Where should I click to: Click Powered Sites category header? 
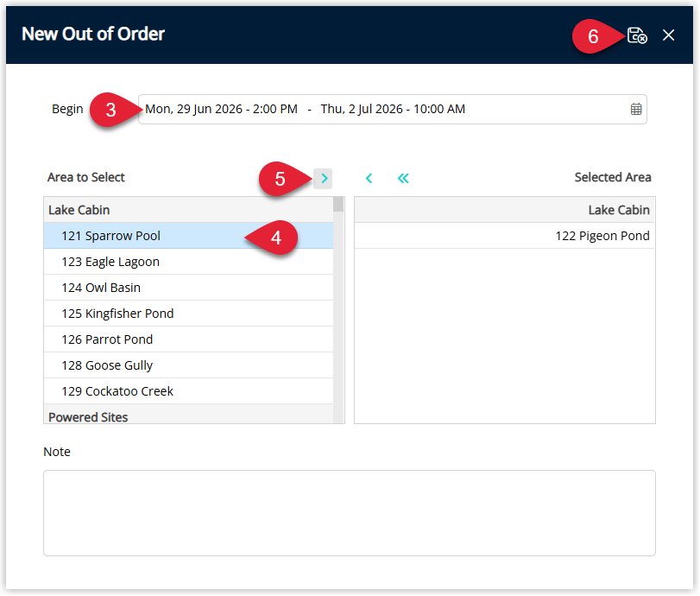click(x=188, y=415)
